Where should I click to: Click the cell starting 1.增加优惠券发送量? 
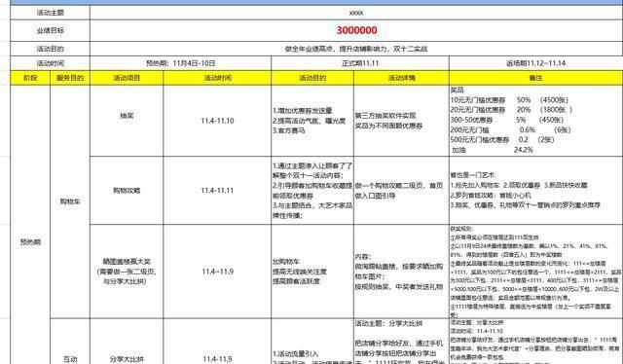tap(312, 121)
